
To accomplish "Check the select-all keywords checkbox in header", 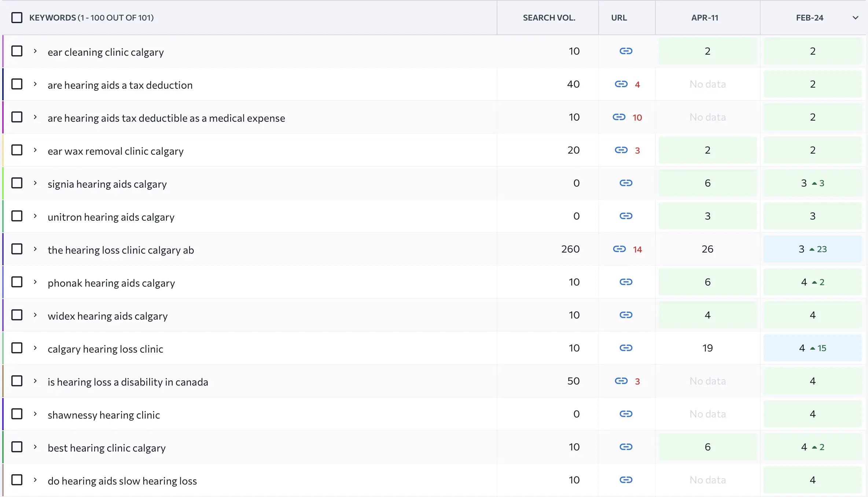I will click(17, 18).
